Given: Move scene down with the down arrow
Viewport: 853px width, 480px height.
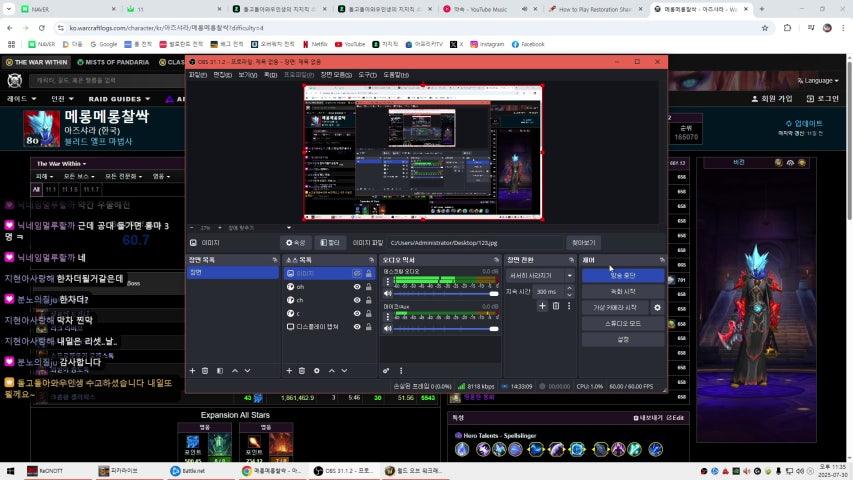Looking at the screenshot, I should [x=248, y=371].
